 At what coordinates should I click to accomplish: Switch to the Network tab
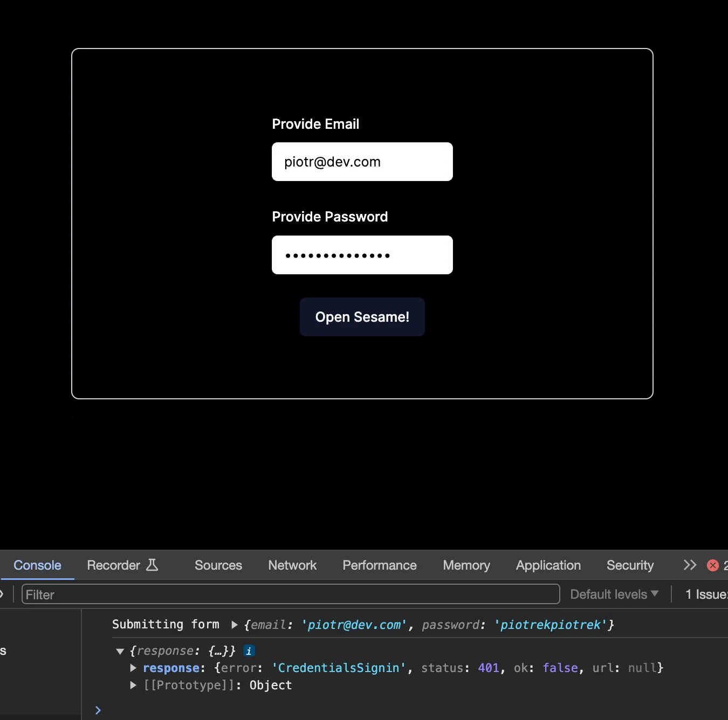[292, 565]
